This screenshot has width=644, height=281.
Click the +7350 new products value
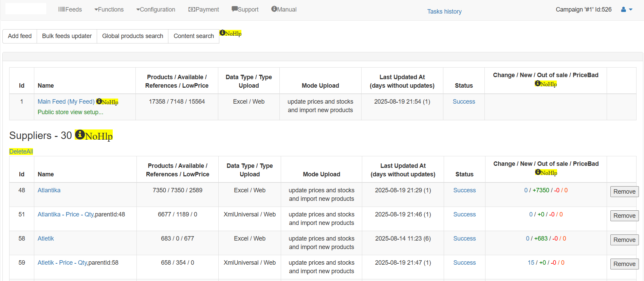click(x=541, y=190)
